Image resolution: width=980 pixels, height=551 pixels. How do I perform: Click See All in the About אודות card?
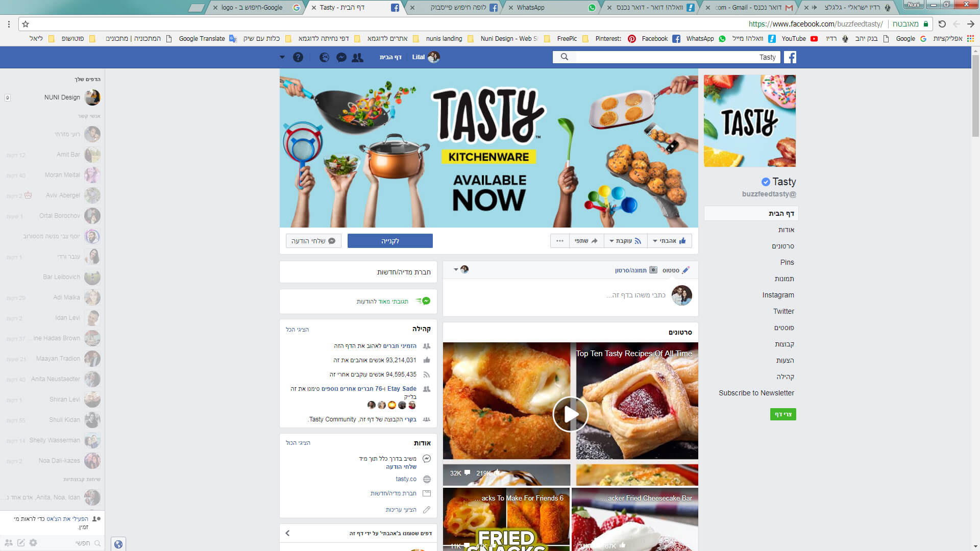click(298, 443)
